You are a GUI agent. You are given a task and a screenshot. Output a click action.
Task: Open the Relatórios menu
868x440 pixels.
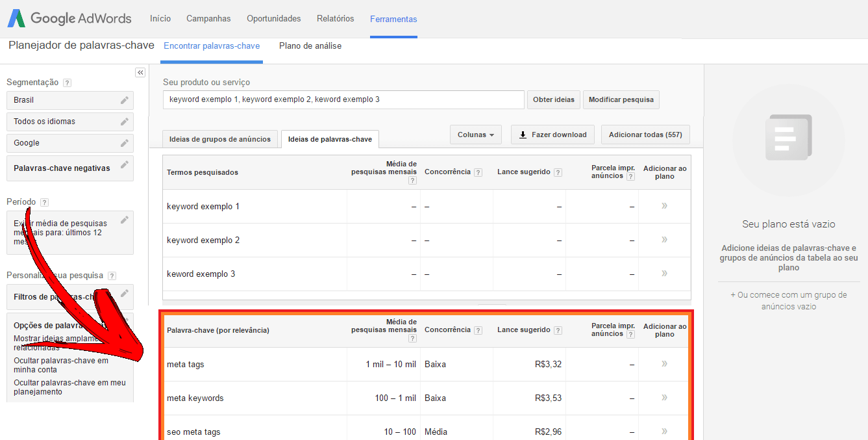click(x=336, y=19)
